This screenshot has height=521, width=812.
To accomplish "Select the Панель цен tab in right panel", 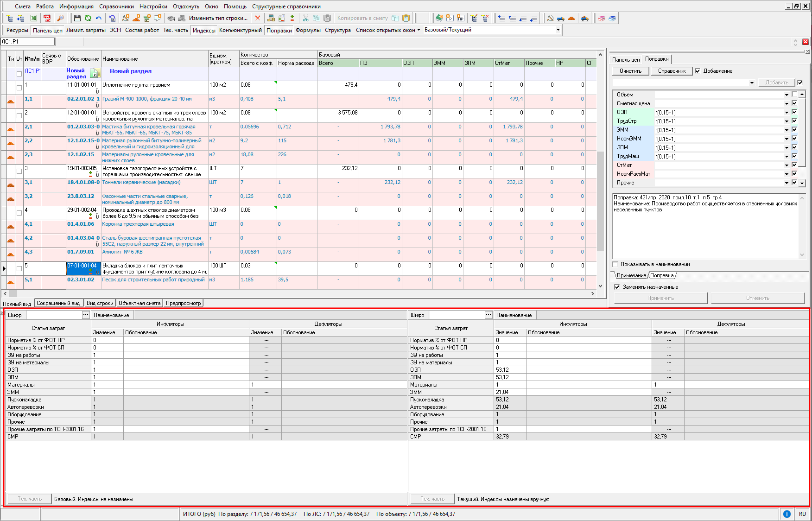I will (x=626, y=59).
